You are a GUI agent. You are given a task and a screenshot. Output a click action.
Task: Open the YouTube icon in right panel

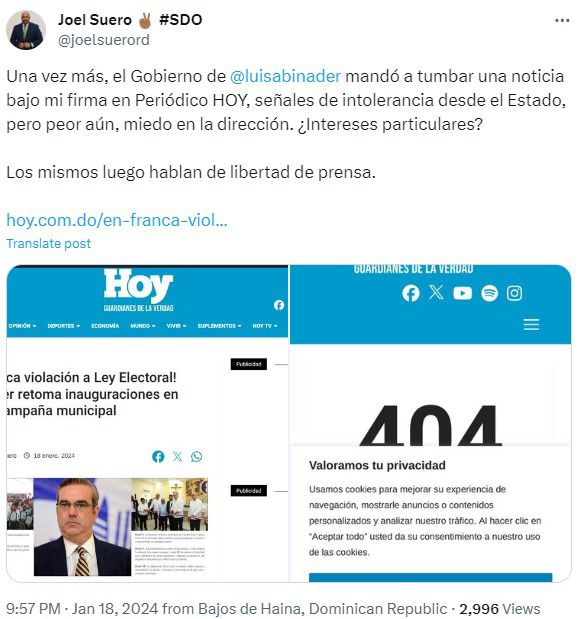pyautogui.click(x=462, y=293)
